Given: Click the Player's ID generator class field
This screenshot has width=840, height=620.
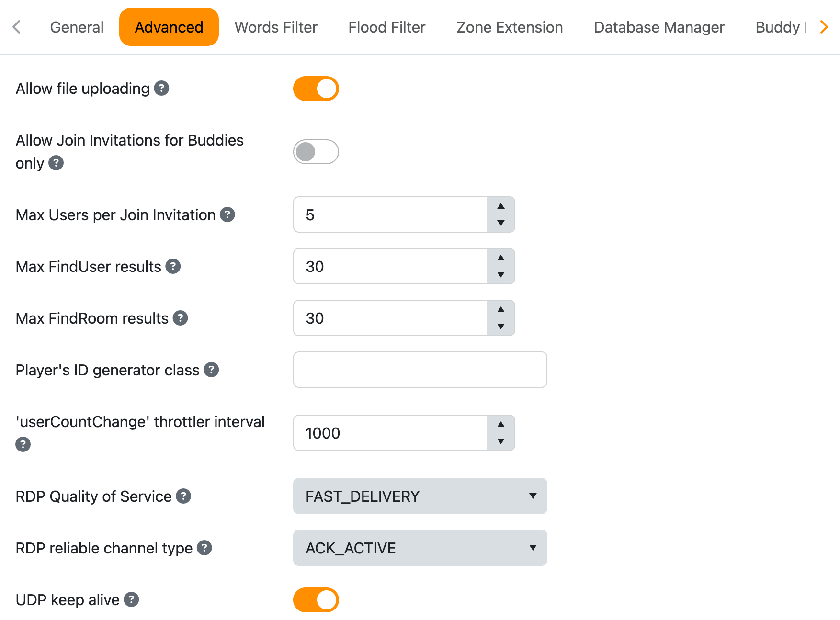Looking at the screenshot, I should click(x=420, y=370).
